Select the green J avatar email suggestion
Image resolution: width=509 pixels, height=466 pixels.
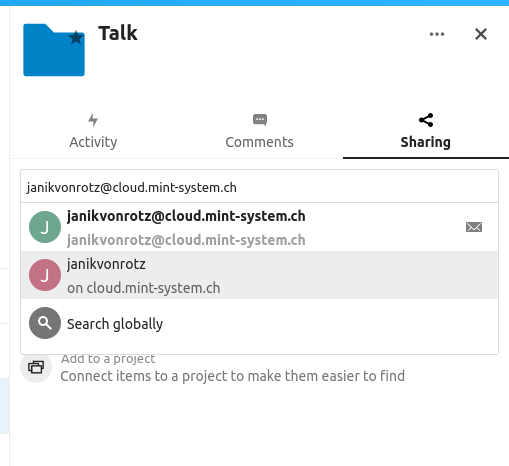pos(45,227)
